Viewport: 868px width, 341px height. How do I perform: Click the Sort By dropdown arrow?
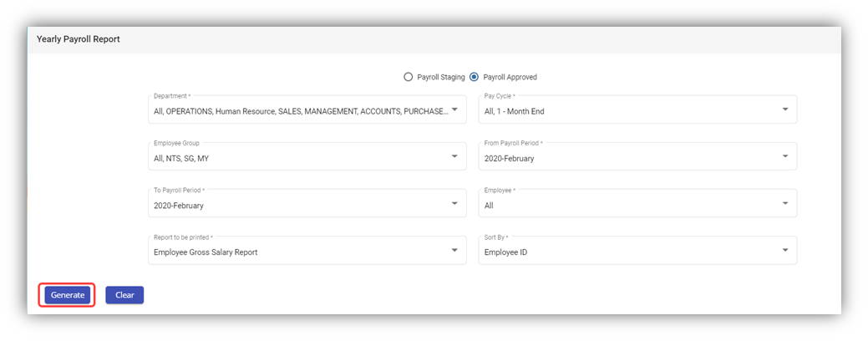[784, 250]
